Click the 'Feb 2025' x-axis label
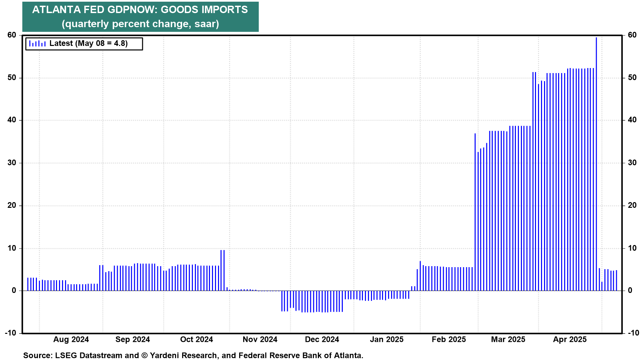This screenshot has width=644, height=362. 449,340
